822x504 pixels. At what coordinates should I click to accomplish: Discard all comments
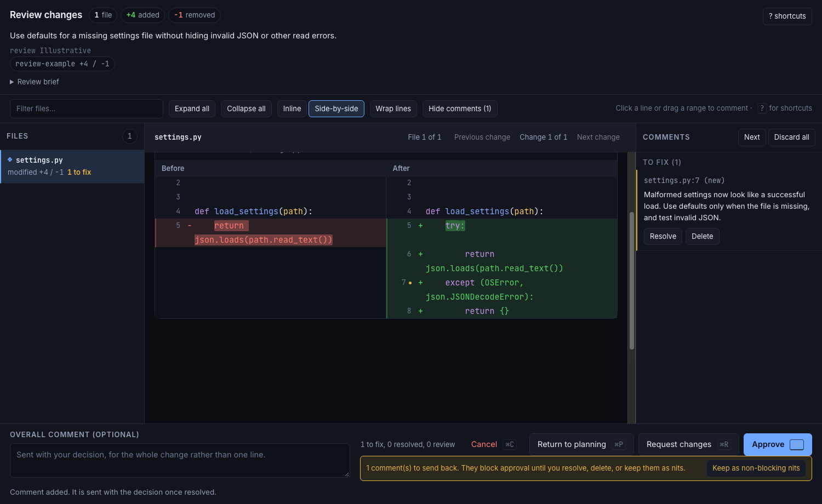tap(791, 137)
